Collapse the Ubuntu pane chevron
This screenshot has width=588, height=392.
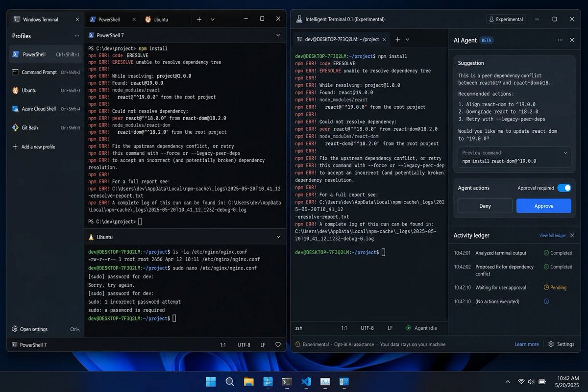278,237
